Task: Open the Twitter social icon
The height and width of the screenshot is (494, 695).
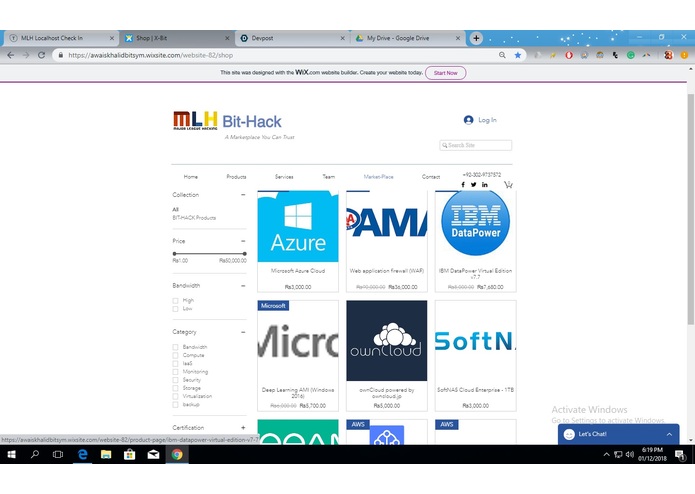Action: coord(473,185)
